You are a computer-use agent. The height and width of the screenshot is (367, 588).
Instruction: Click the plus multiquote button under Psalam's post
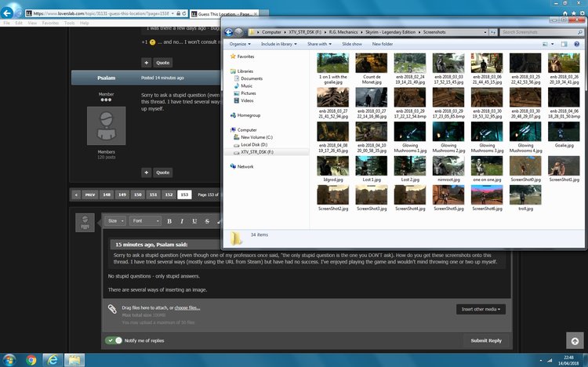point(147,173)
